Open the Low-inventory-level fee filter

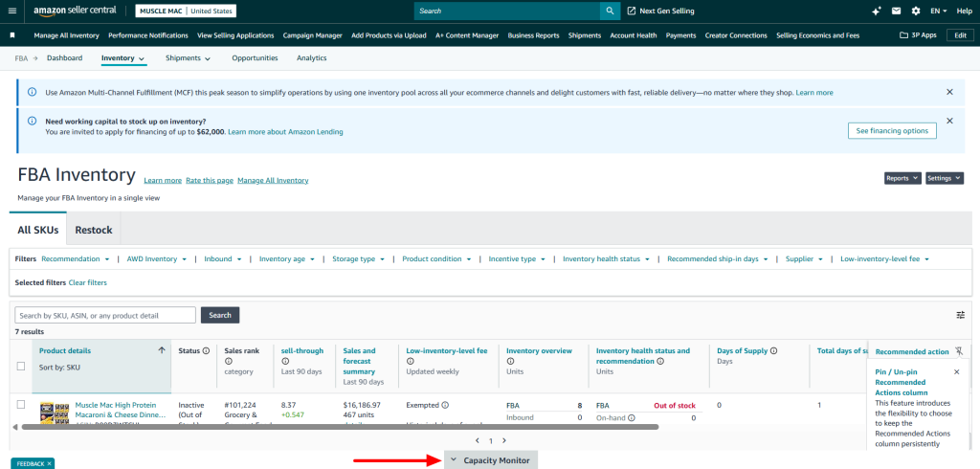(884, 258)
